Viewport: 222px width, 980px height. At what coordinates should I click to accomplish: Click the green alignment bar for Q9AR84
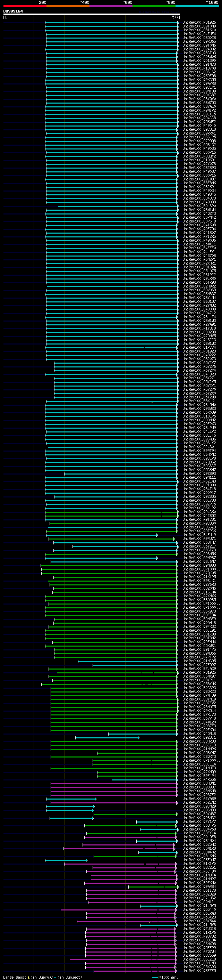(x=153, y=887)
